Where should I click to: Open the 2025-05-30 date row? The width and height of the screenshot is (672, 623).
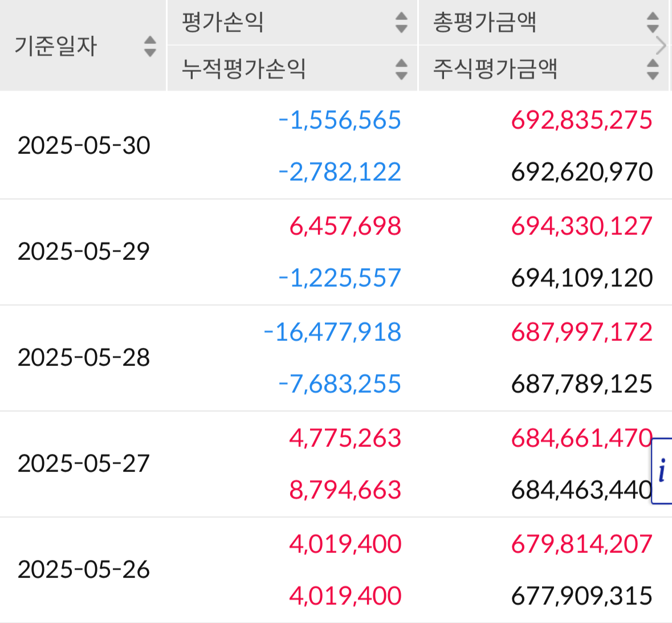(x=336, y=145)
